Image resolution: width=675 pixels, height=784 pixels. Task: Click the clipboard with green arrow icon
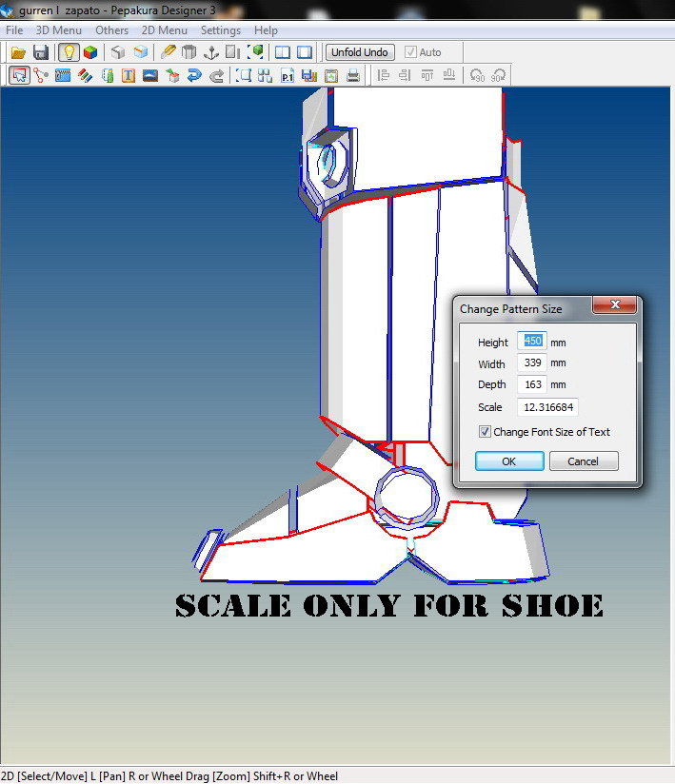331,75
